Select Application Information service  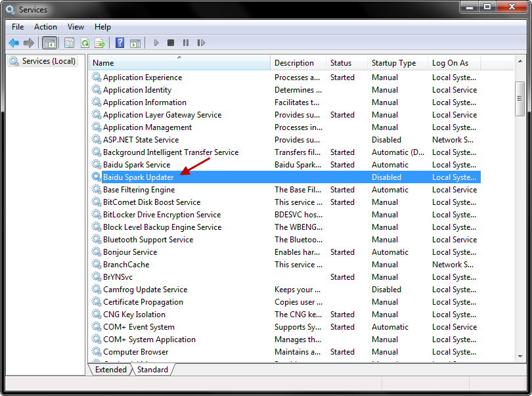(x=144, y=102)
